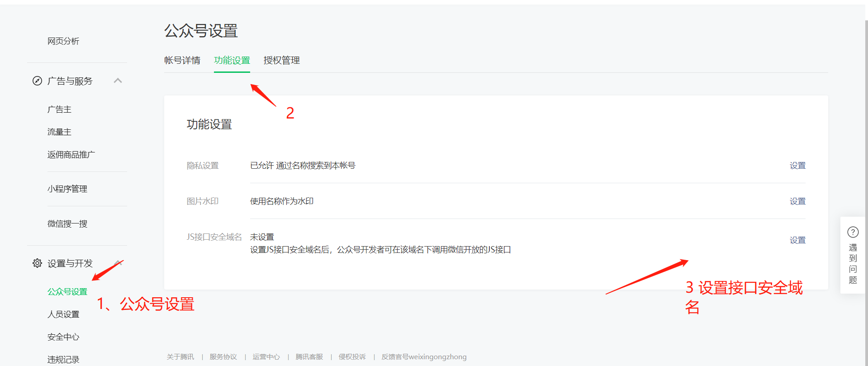
Task: Click the JS接口 description sentence text
Action: point(380,250)
